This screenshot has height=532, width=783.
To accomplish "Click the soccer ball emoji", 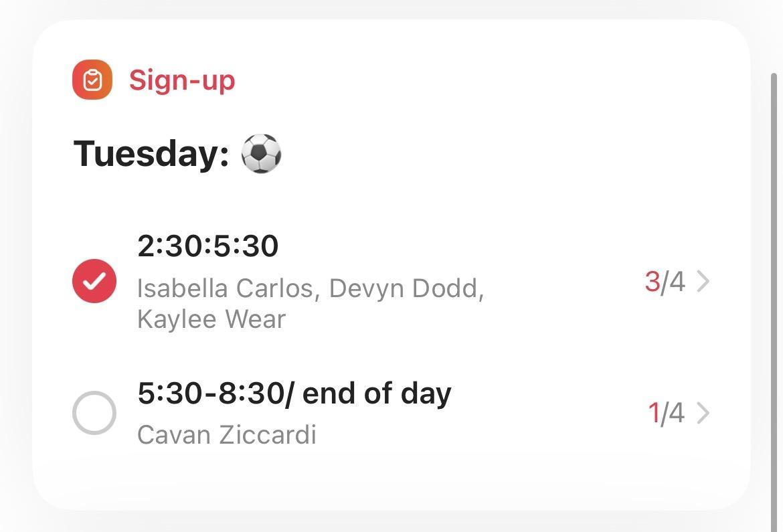I will pyautogui.click(x=261, y=153).
